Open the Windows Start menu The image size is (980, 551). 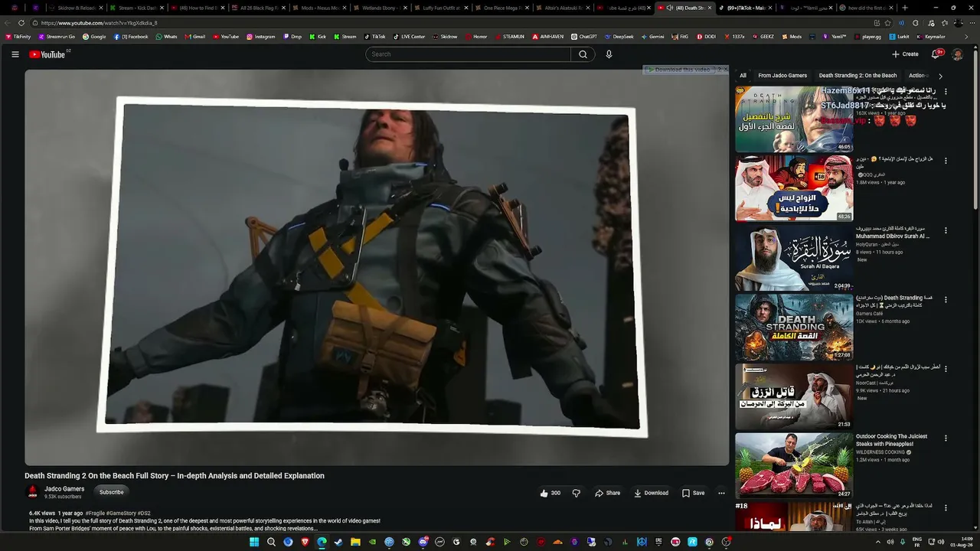(x=254, y=542)
